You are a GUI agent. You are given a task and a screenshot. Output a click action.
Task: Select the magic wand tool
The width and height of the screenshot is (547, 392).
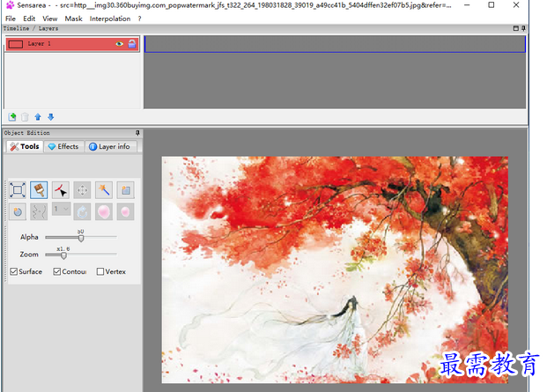pyautogui.click(x=104, y=190)
